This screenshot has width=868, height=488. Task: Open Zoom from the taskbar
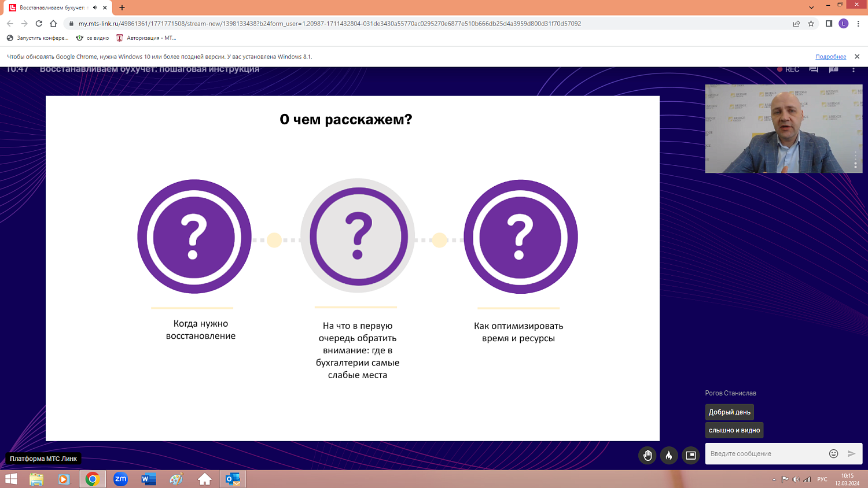[x=120, y=479]
